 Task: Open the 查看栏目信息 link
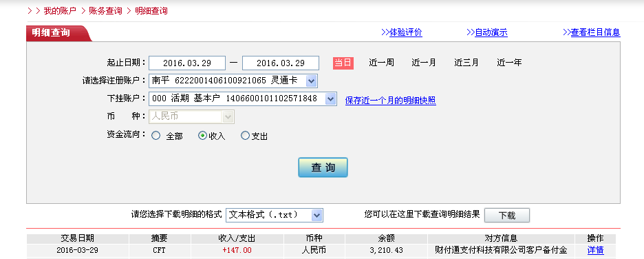click(592, 32)
